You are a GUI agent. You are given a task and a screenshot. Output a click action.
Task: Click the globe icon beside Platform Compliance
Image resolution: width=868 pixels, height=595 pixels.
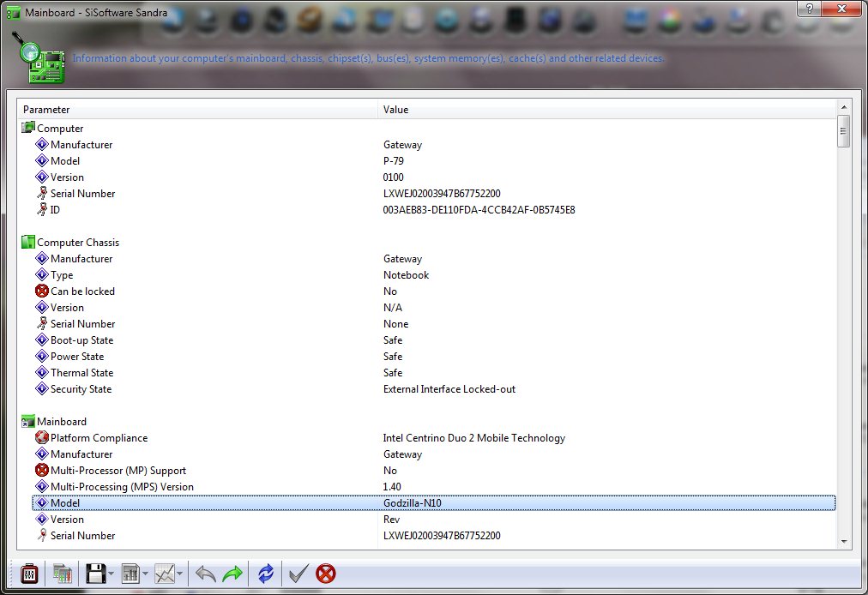[41, 438]
